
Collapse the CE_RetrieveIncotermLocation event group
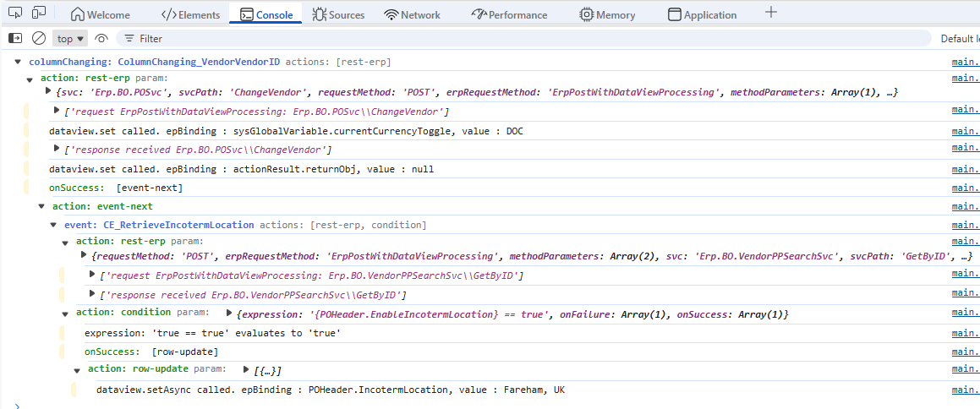[54, 225]
